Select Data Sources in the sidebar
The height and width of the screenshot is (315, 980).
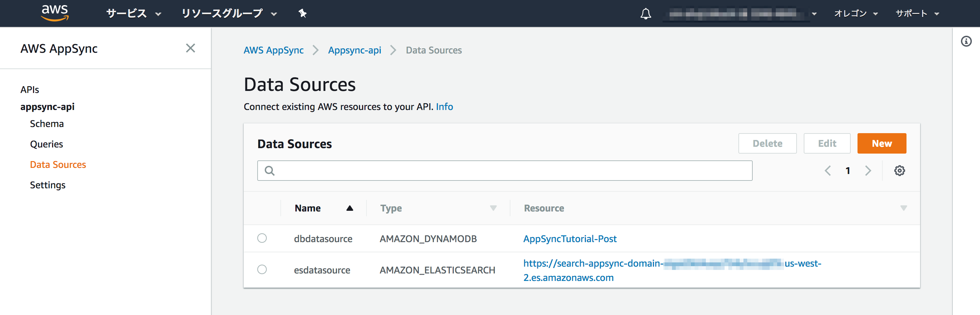tap(58, 164)
